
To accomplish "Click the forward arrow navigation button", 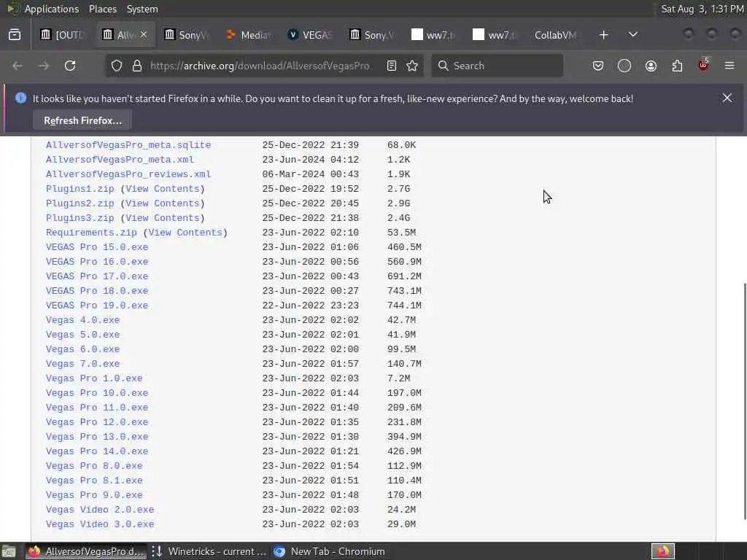I will pyautogui.click(x=44, y=66).
